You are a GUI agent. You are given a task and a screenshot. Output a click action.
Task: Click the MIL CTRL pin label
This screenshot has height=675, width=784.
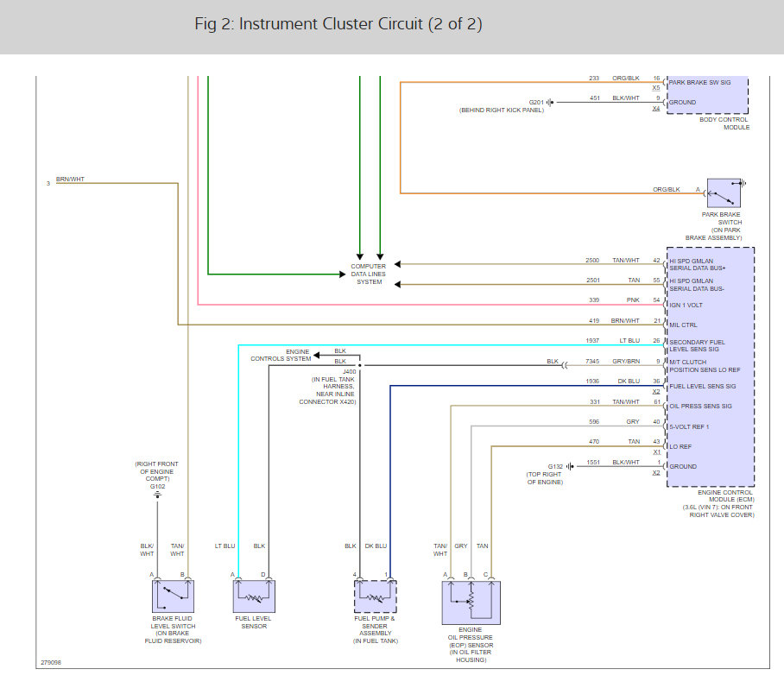click(683, 325)
